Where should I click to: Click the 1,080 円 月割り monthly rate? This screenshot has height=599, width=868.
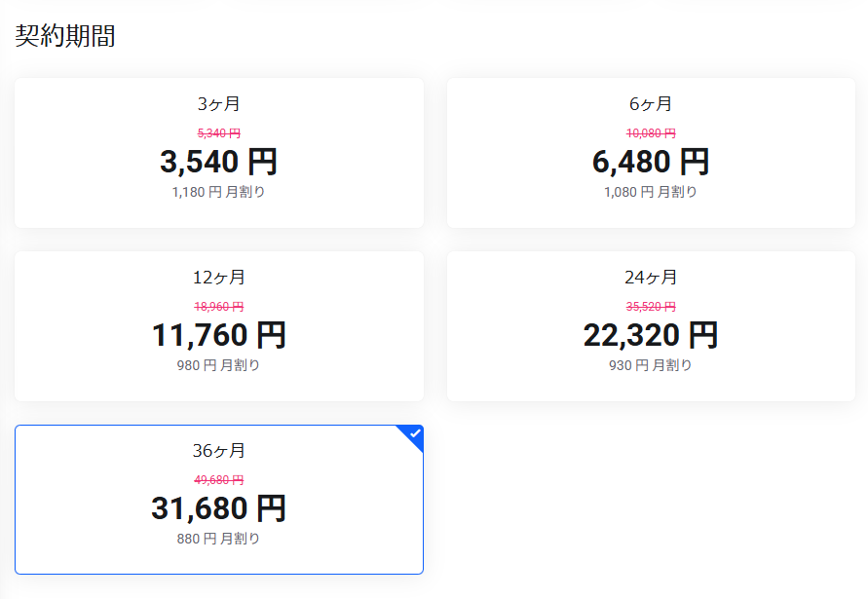pyautogui.click(x=650, y=192)
